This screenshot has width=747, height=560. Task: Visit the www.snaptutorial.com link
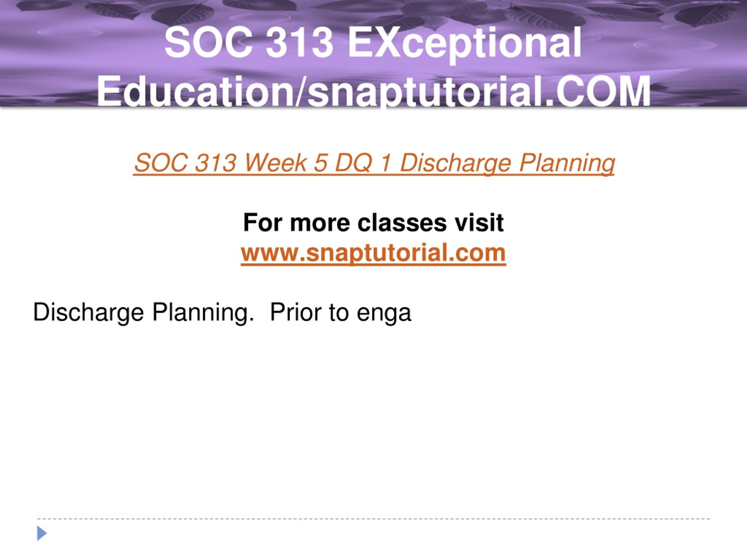point(373,253)
